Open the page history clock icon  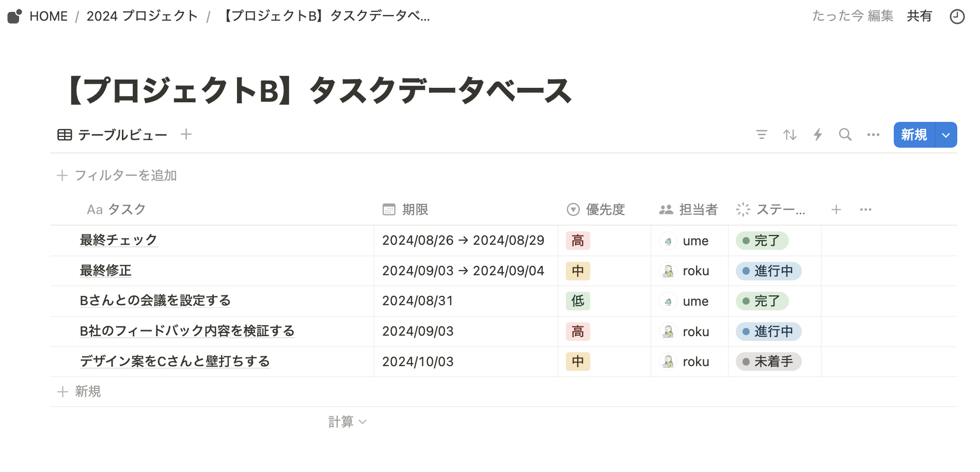coord(957,17)
